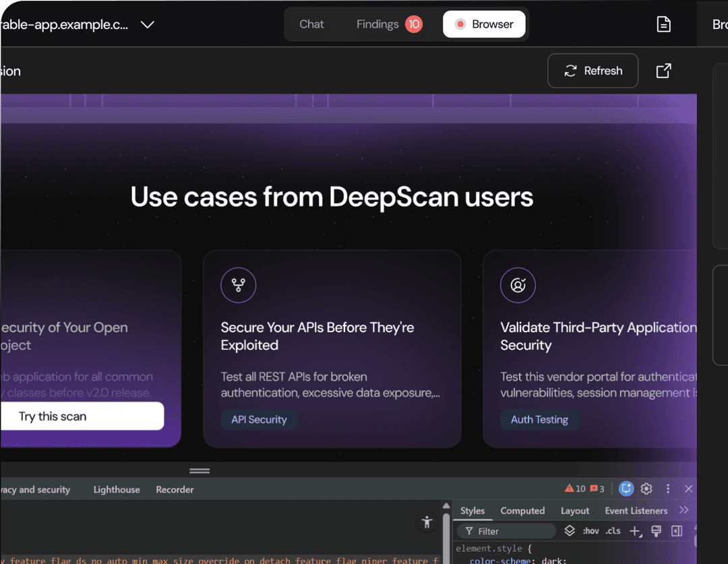Open browser session in new window icon
The image size is (728, 564).
click(663, 71)
